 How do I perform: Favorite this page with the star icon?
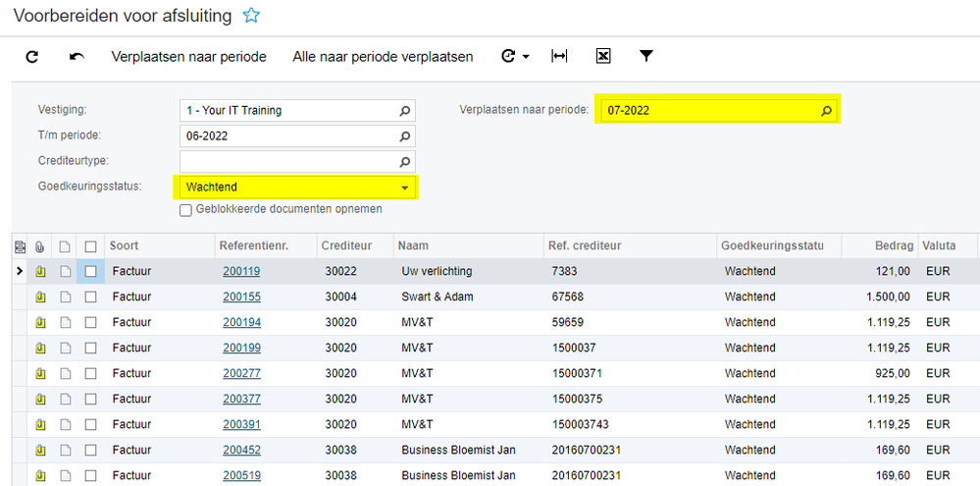252,15
